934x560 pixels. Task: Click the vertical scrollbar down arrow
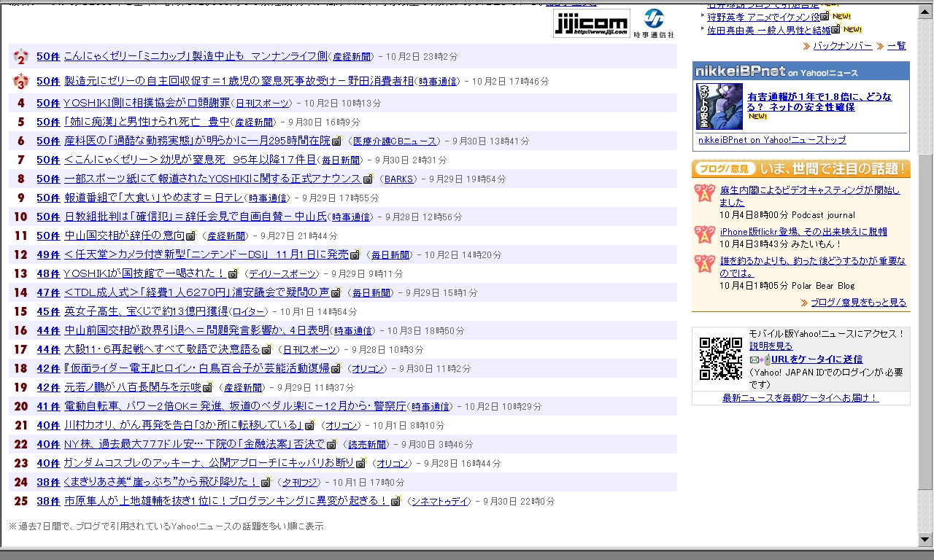point(926,540)
